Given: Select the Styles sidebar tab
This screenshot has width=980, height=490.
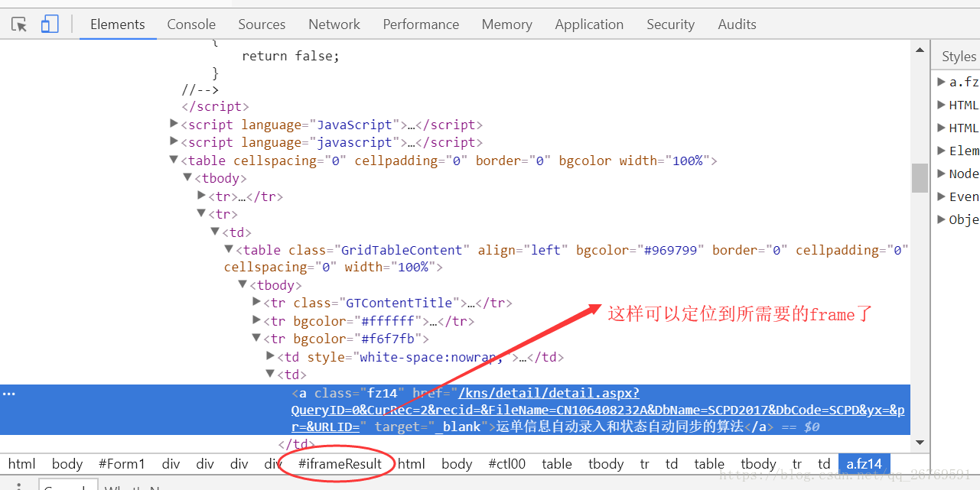Looking at the screenshot, I should click(x=959, y=57).
